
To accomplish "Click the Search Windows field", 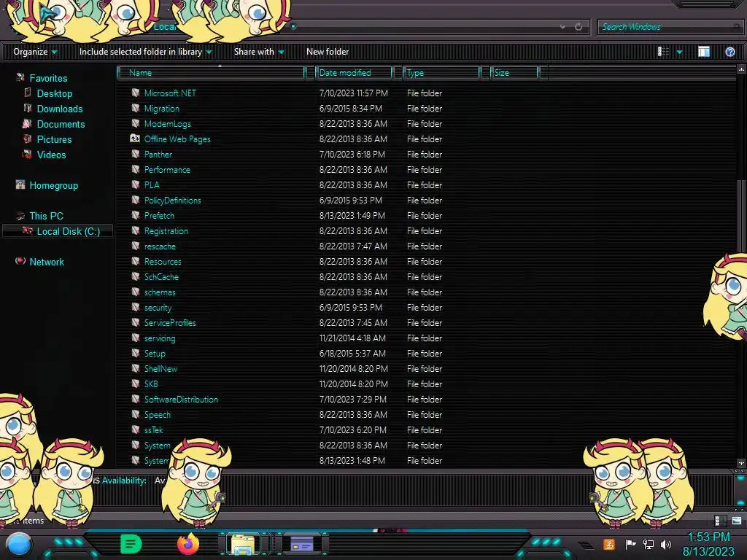I will click(x=670, y=27).
